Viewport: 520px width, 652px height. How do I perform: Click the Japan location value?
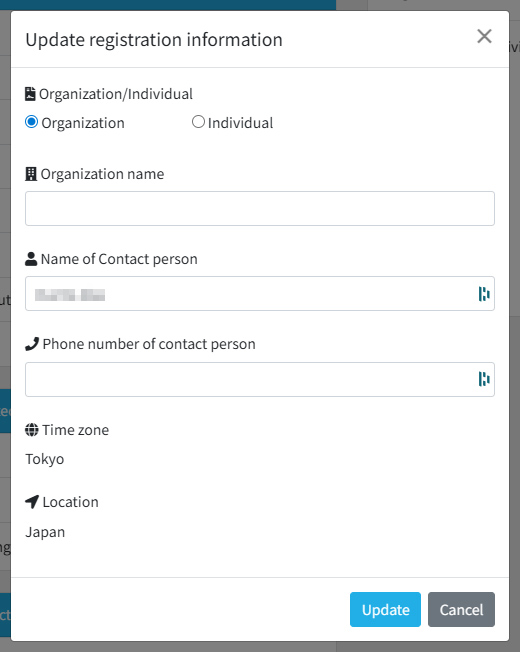coord(45,532)
